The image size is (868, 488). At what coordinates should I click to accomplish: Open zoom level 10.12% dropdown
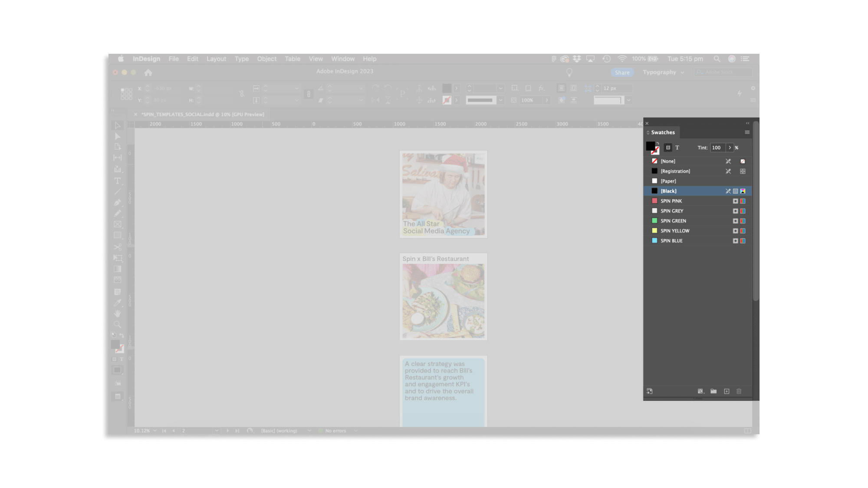click(x=155, y=431)
